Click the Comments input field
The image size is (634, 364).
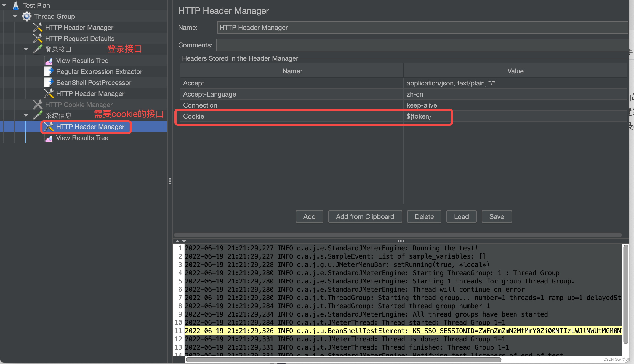[x=422, y=45]
